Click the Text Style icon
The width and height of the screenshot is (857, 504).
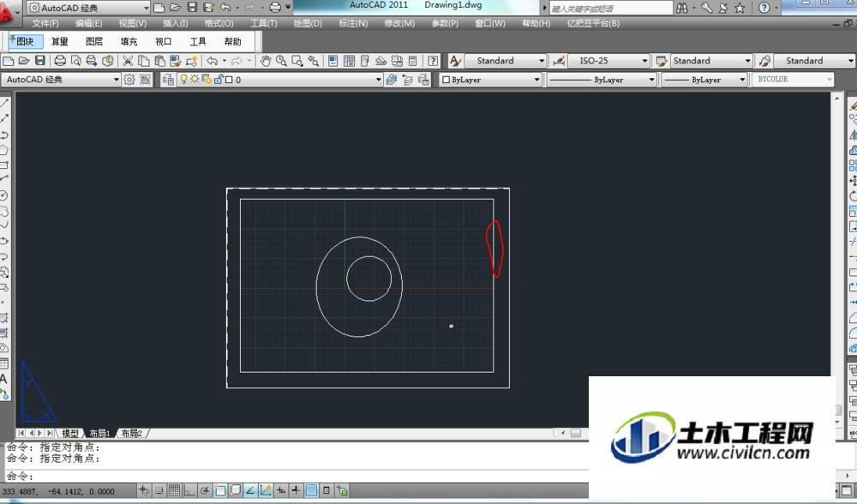(456, 61)
